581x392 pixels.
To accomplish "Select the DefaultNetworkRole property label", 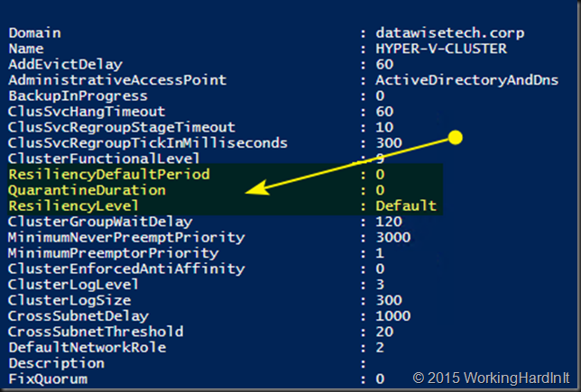I will tap(88, 348).
